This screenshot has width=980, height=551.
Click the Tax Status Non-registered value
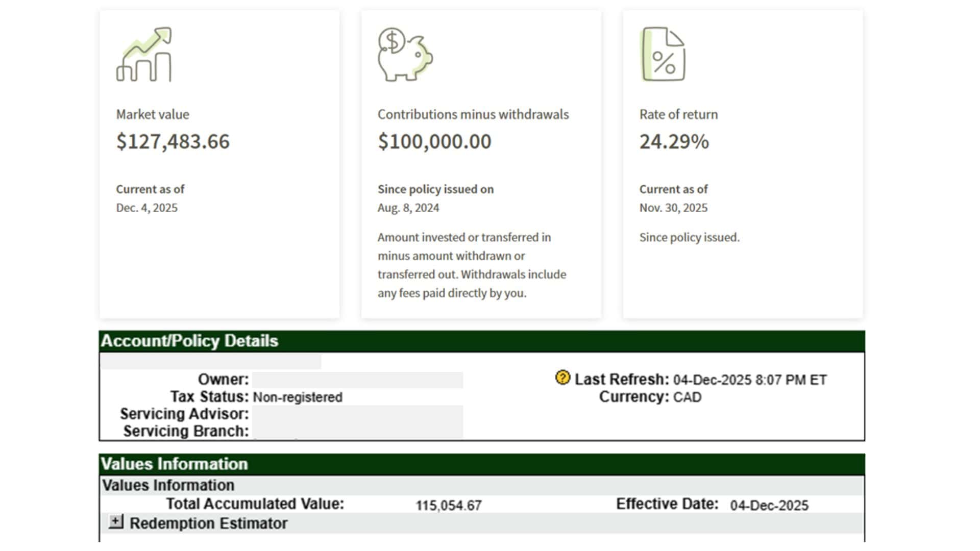tap(298, 397)
